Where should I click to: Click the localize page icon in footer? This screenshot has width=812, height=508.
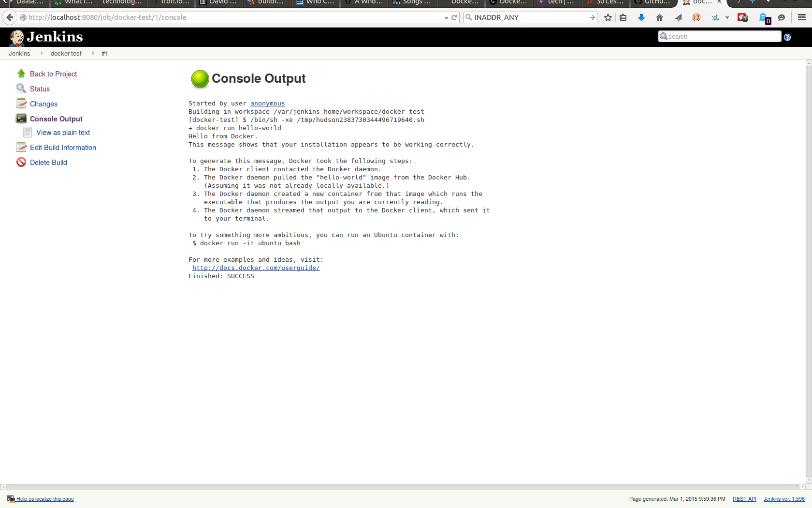coord(11,499)
